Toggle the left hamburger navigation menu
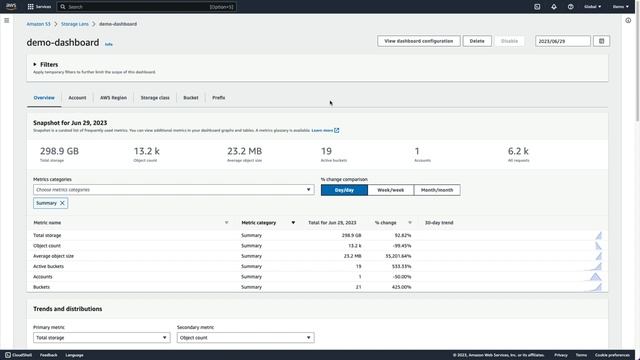This screenshot has width=640, height=360. (x=7, y=20)
